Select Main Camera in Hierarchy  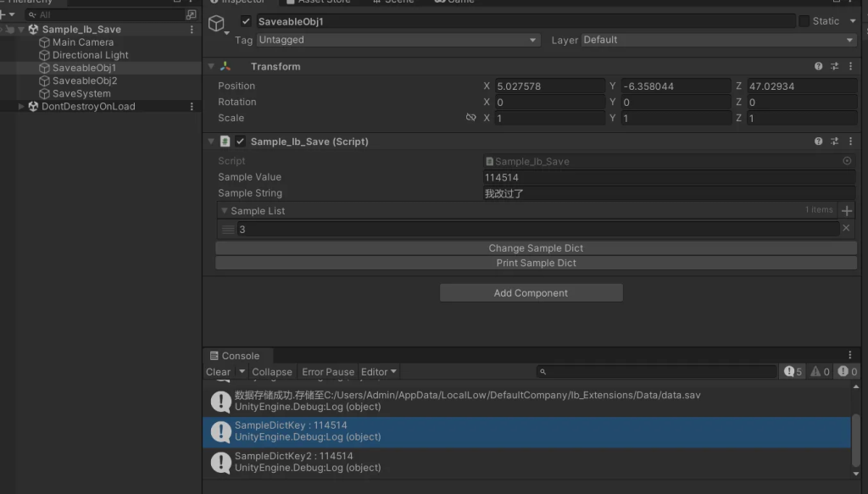point(83,42)
